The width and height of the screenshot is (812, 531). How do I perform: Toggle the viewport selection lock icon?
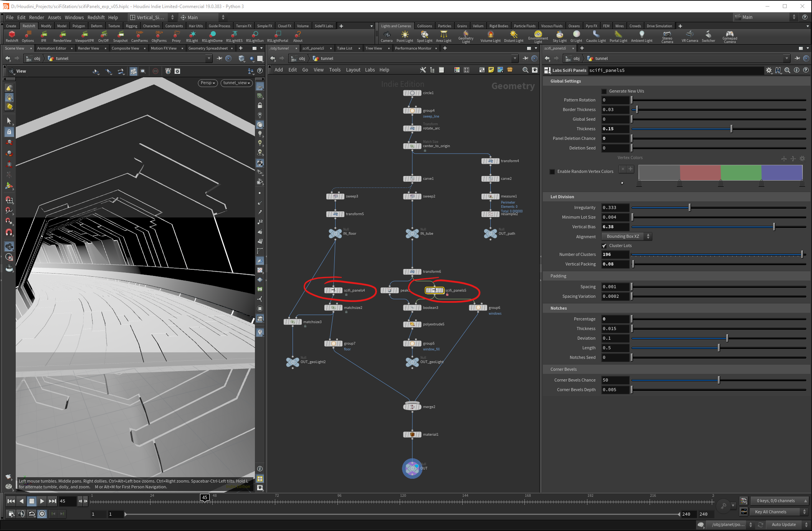click(9, 132)
